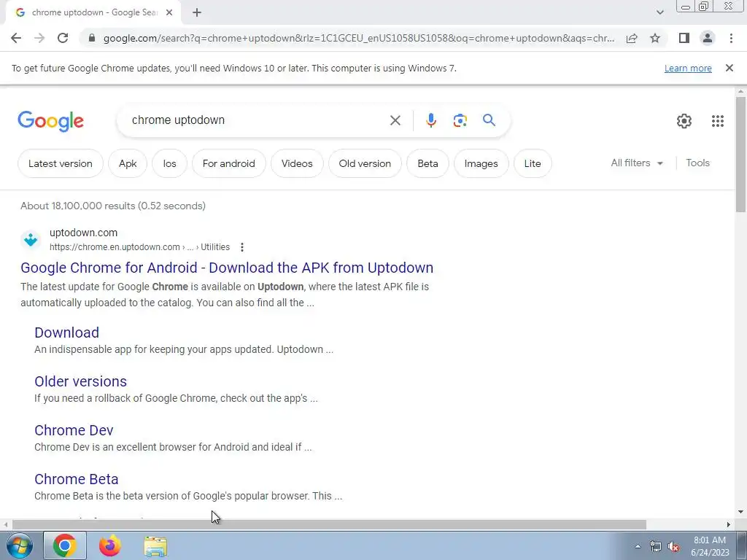This screenshot has width=747, height=560.
Task: Open the taskbar clock and date
Action: (710, 546)
